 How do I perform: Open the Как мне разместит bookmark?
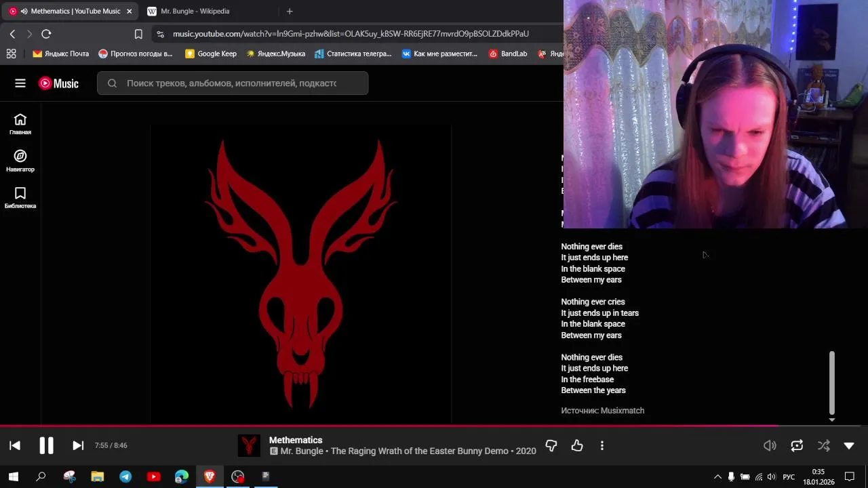439,54
